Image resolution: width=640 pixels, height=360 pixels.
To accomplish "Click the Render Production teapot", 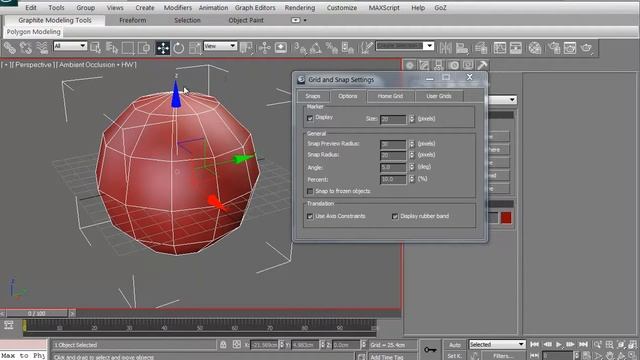I will [x=587, y=48].
